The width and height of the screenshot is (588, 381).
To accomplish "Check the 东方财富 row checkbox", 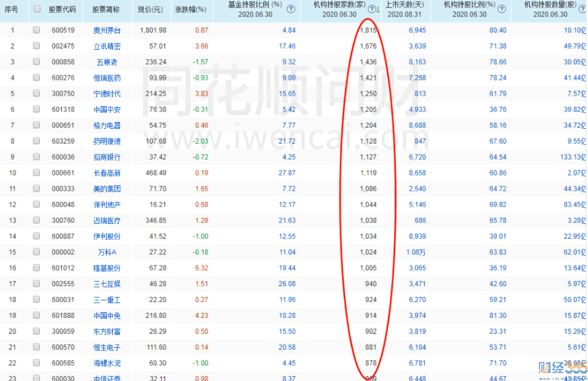I will [36, 331].
